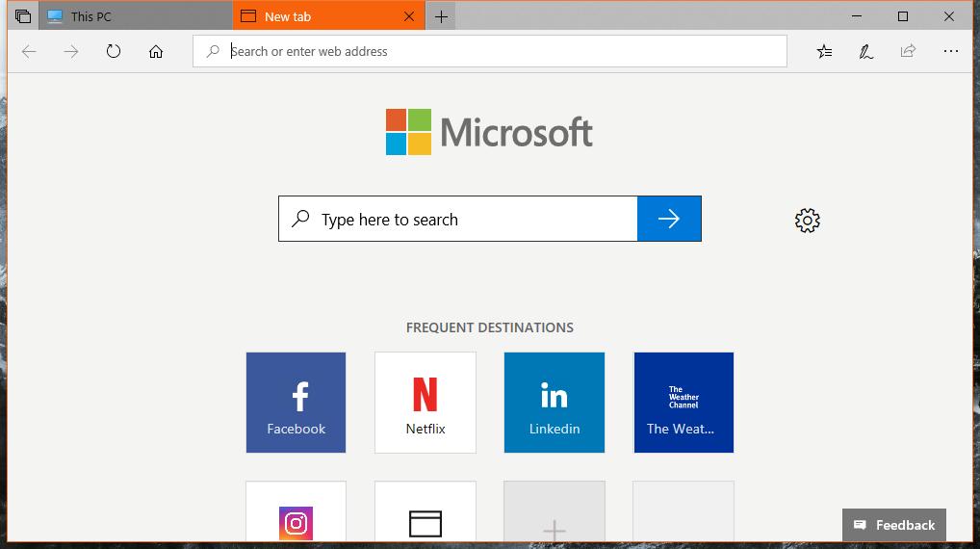This screenshot has height=549, width=980.
Task: Close the New tab tab
Action: click(409, 16)
